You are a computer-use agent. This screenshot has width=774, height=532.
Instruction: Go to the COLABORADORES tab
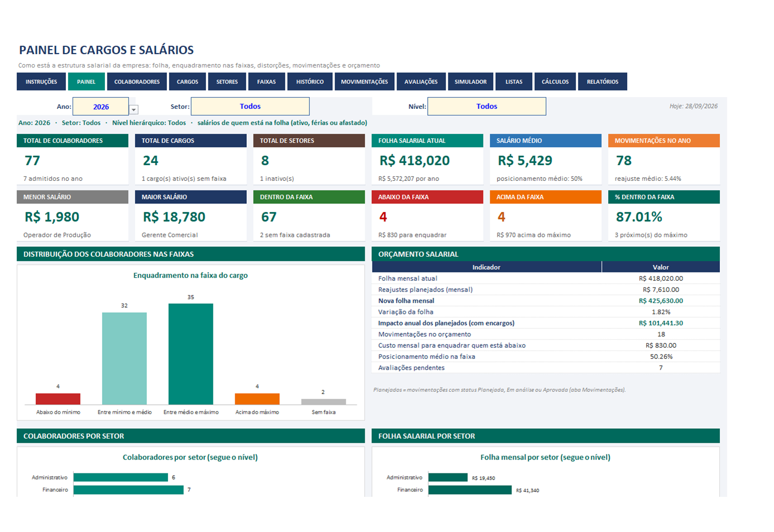click(137, 82)
